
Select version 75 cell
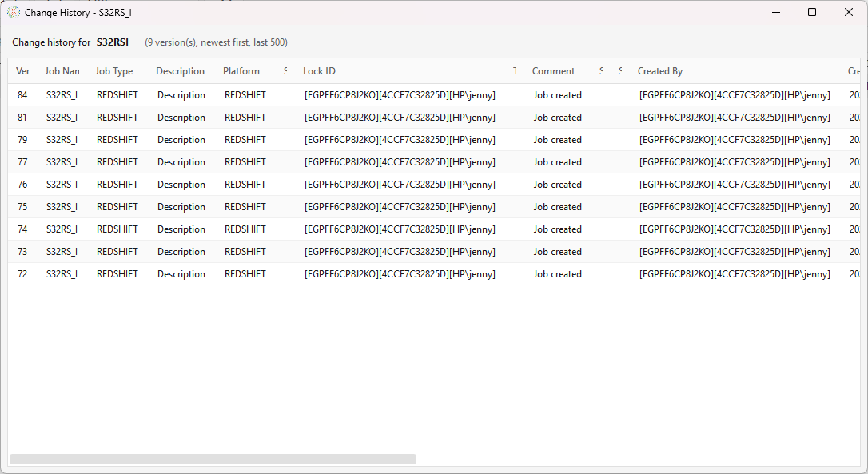coord(22,206)
